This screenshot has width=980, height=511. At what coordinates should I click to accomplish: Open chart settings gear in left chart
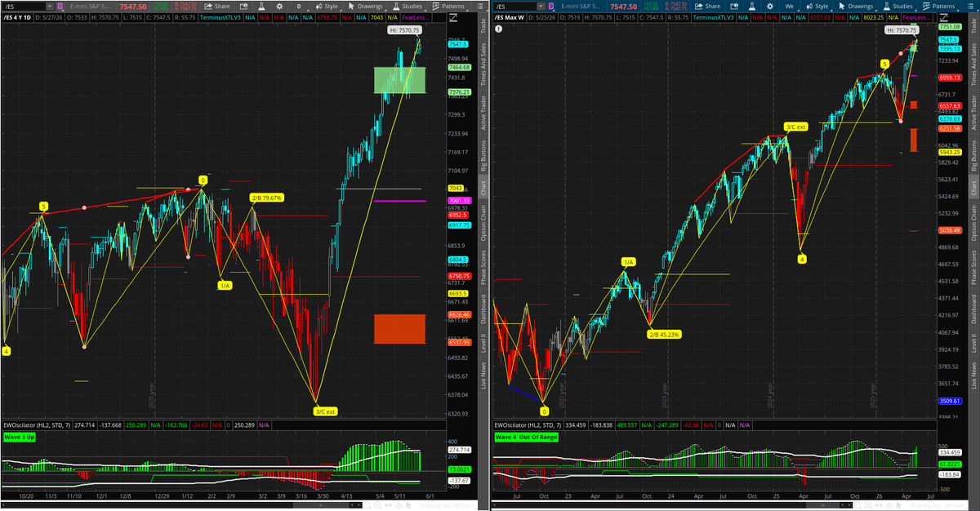point(279,7)
